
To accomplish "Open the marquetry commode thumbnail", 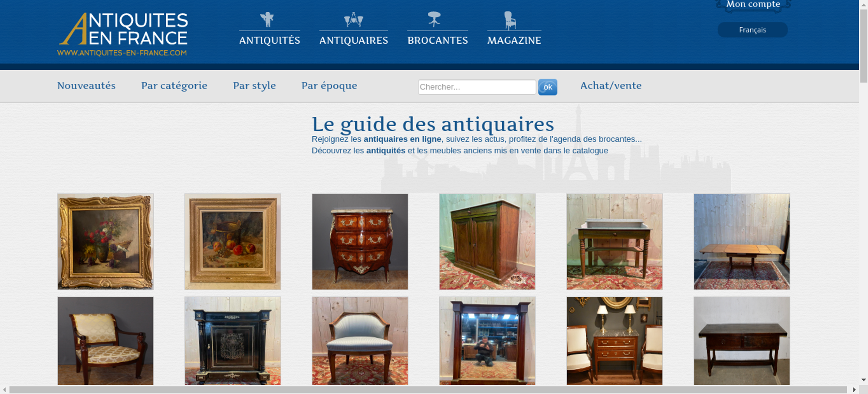I will [360, 242].
